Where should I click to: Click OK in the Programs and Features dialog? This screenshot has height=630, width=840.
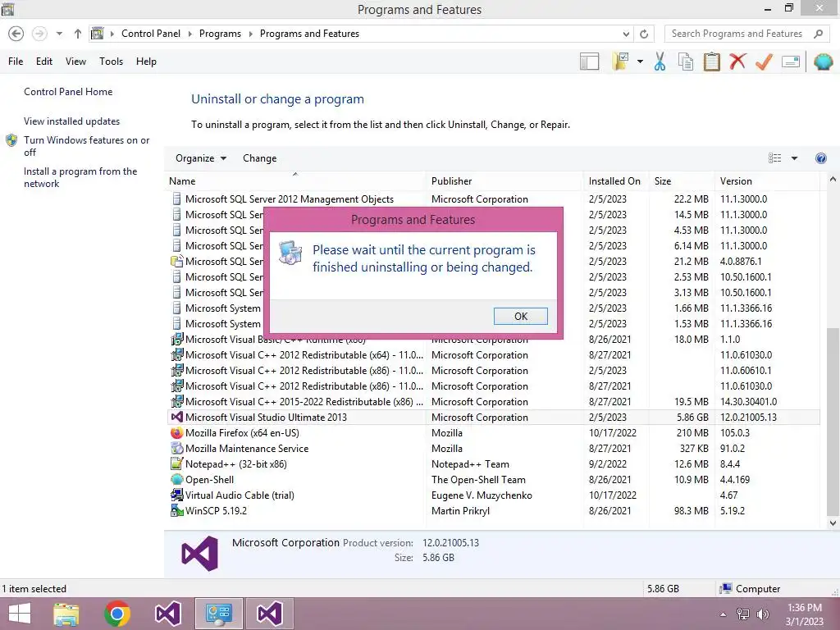[x=520, y=316]
